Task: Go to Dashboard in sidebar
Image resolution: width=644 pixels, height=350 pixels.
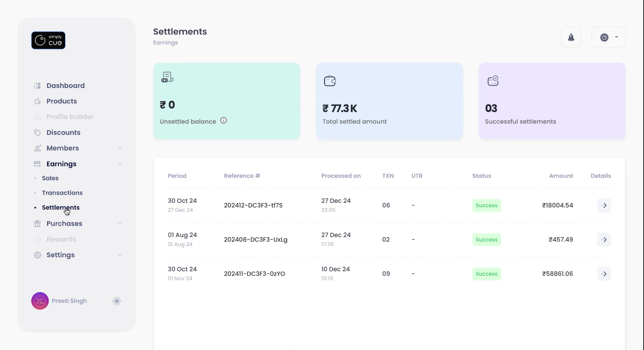Action: [x=65, y=86]
